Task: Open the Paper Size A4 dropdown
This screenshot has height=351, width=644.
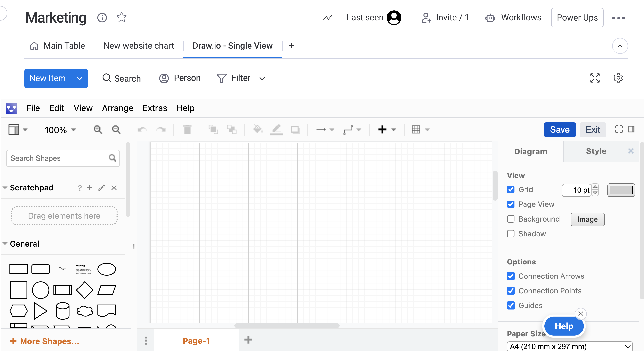Action: pos(570,346)
